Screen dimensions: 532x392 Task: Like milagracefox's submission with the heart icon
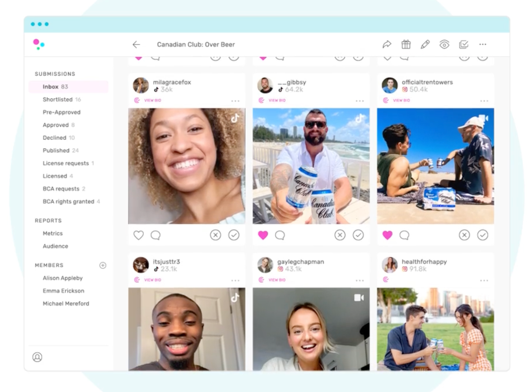139,235
